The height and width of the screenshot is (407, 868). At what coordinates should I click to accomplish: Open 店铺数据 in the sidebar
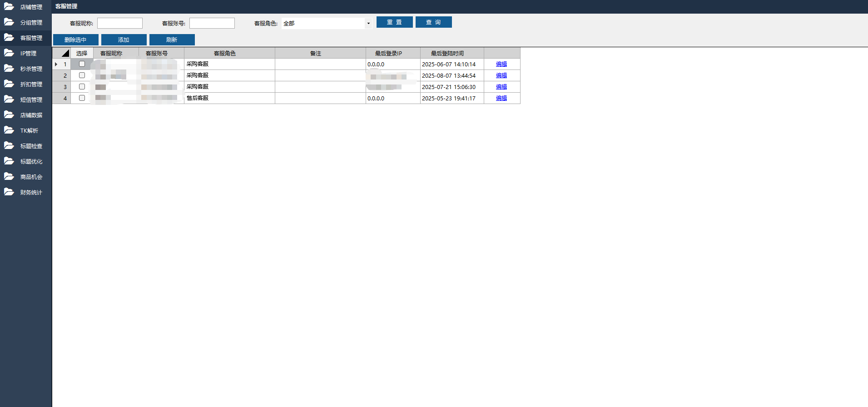31,115
